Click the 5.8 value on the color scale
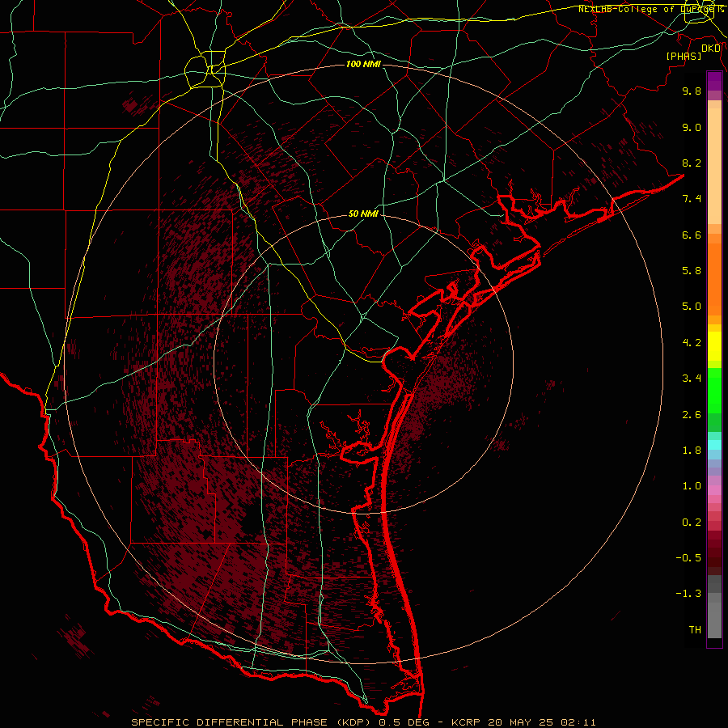This screenshot has width=728, height=728. [x=692, y=271]
